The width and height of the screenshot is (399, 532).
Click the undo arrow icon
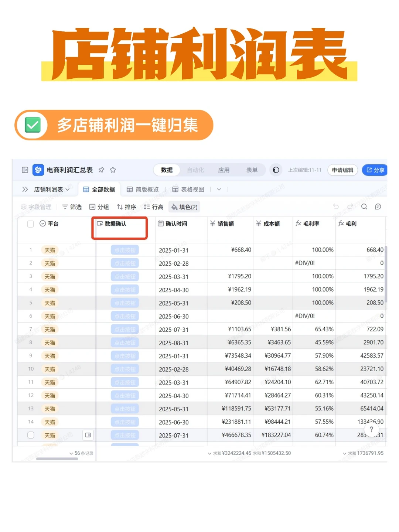336,207
